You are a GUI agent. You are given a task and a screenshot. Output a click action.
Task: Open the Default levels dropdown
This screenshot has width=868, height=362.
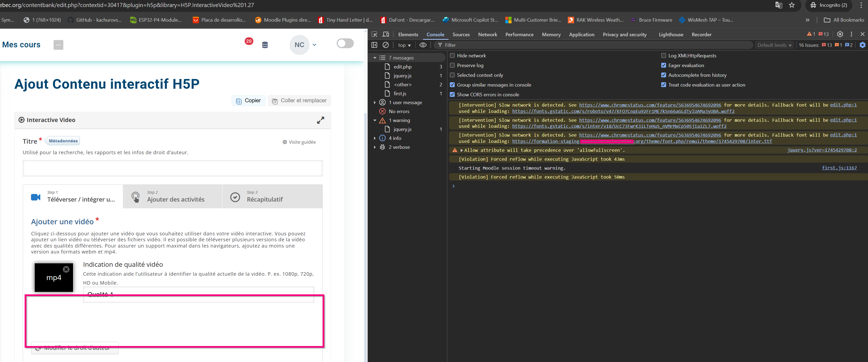[x=774, y=45]
